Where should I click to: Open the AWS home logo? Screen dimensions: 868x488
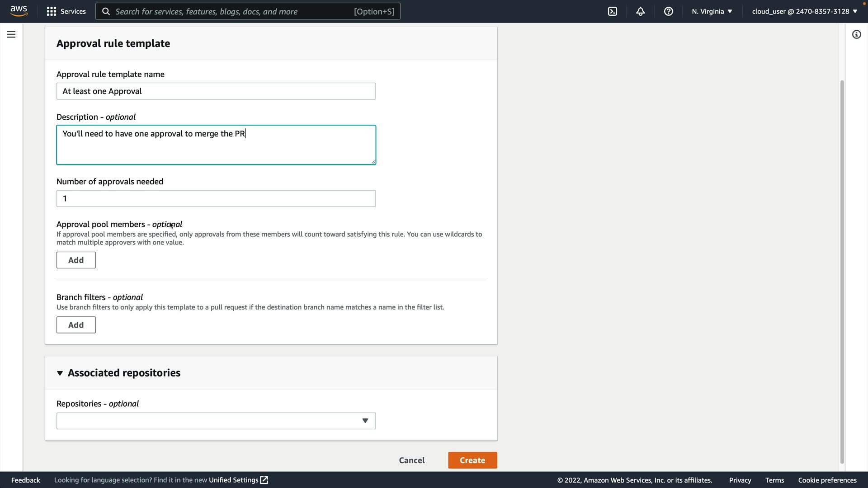(x=19, y=11)
